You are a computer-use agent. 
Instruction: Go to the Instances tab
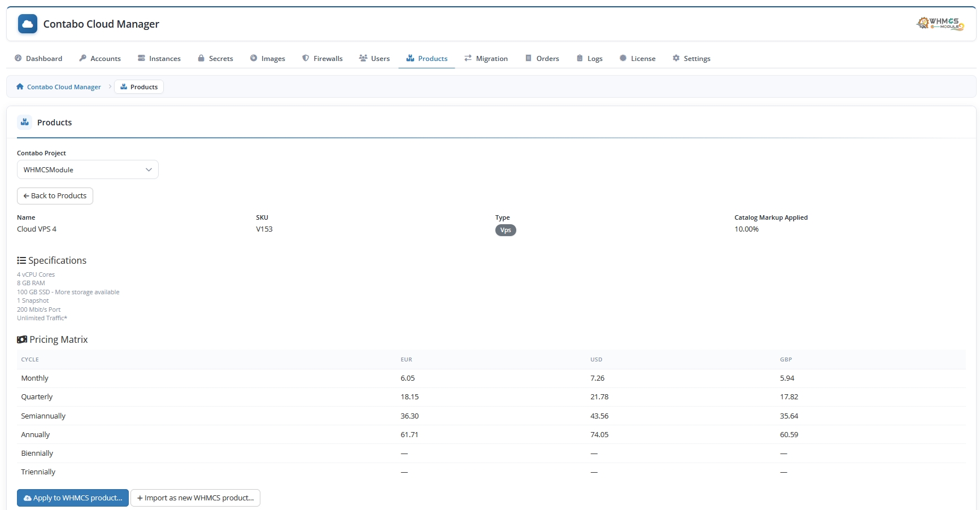tap(159, 58)
